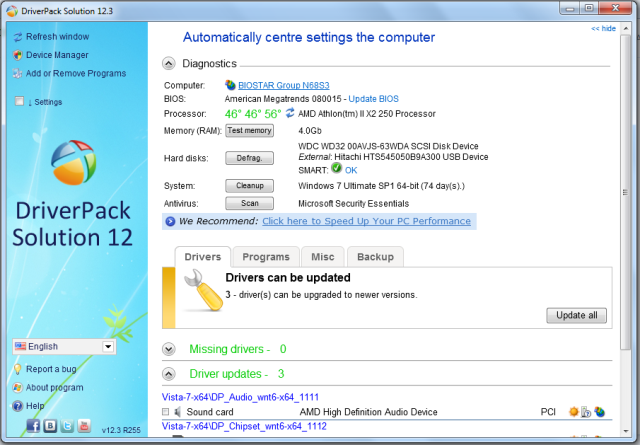Switch to the Misc tab

pos(322,257)
